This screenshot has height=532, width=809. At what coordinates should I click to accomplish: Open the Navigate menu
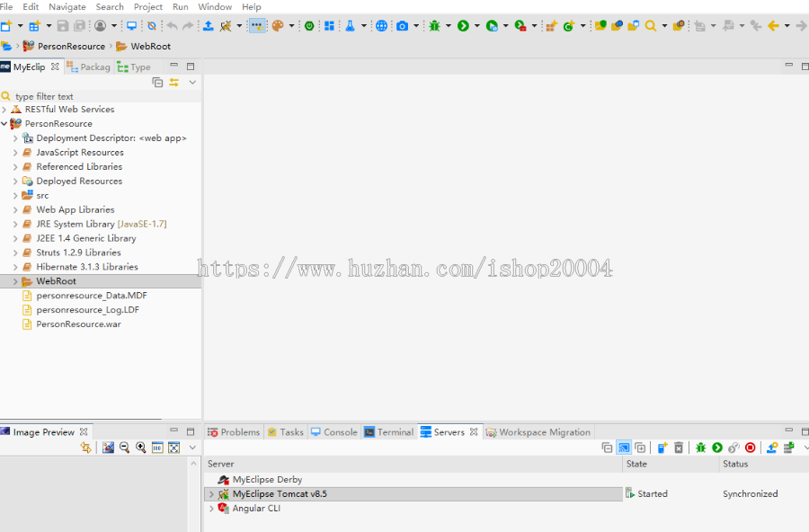pyautogui.click(x=67, y=6)
